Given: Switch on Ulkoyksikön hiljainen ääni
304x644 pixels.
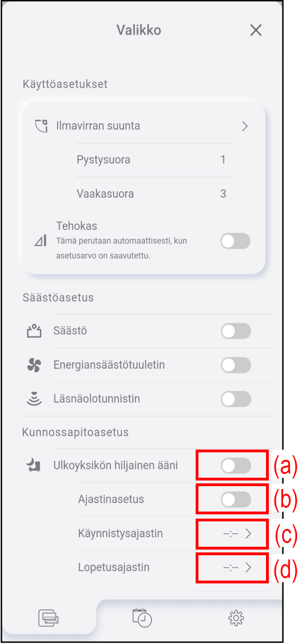Looking at the screenshot, I should [x=236, y=466].
